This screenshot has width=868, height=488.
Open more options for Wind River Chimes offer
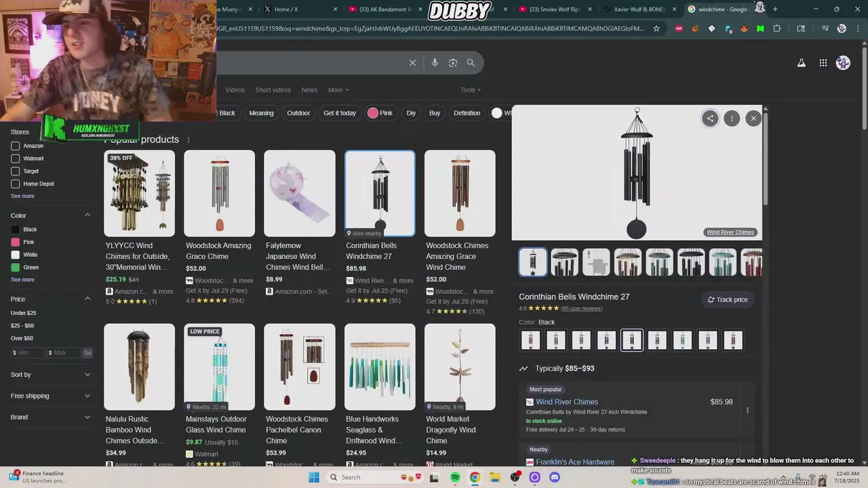pos(747,410)
